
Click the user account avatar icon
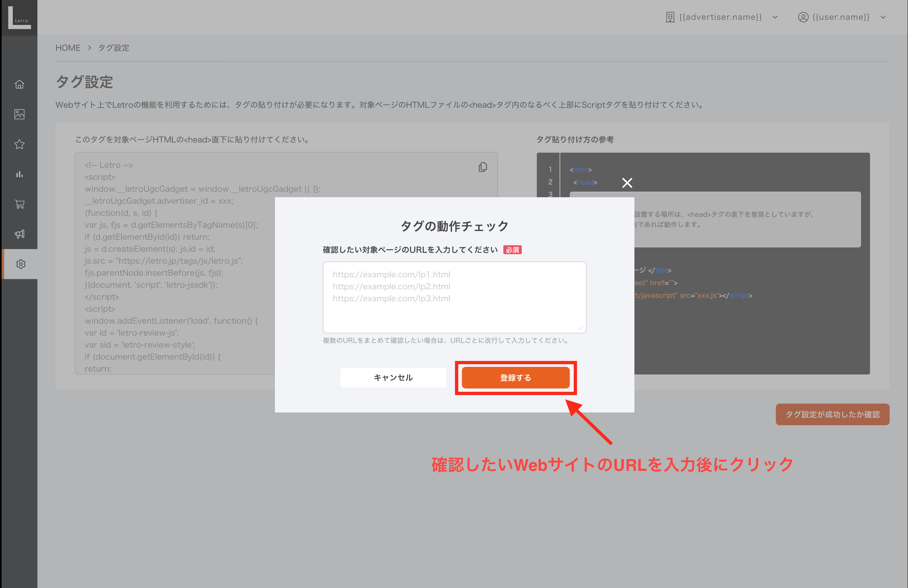(803, 17)
